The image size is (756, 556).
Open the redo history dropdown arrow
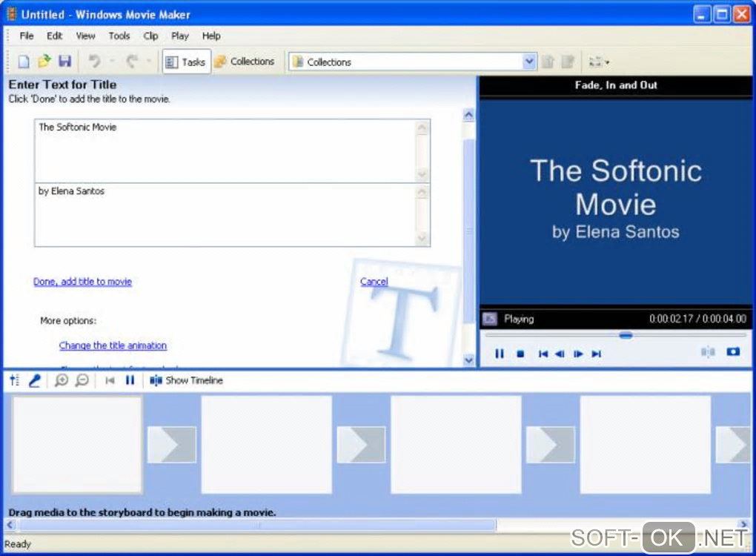pyautogui.click(x=149, y=62)
